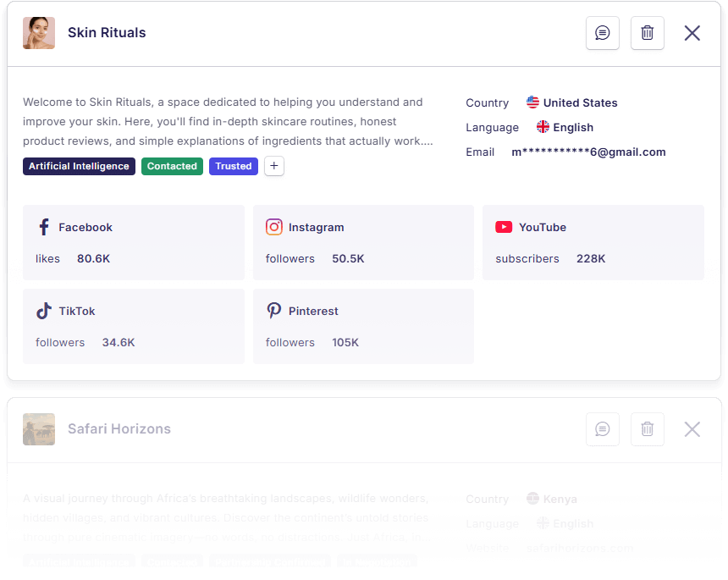Click the Instagram icon

(274, 227)
